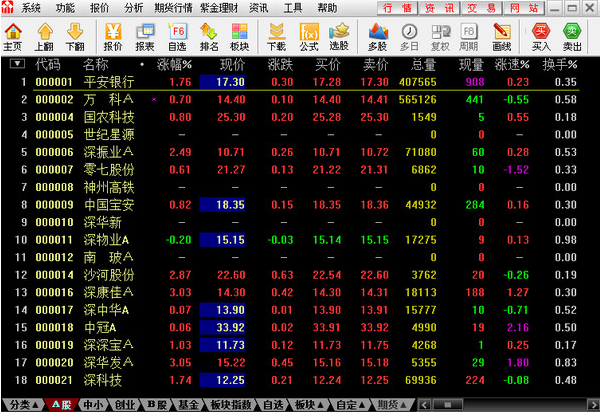
Task: Open the 报表 reports icon
Action: 145,37
